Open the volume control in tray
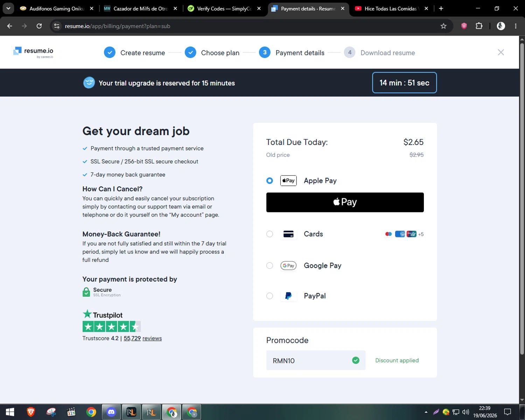525x420 pixels. point(465,412)
